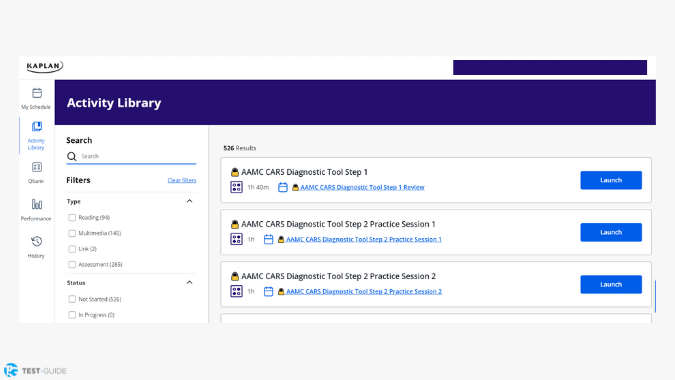Image resolution: width=675 pixels, height=380 pixels.
Task: Click the dark account bar in header
Action: [x=550, y=68]
